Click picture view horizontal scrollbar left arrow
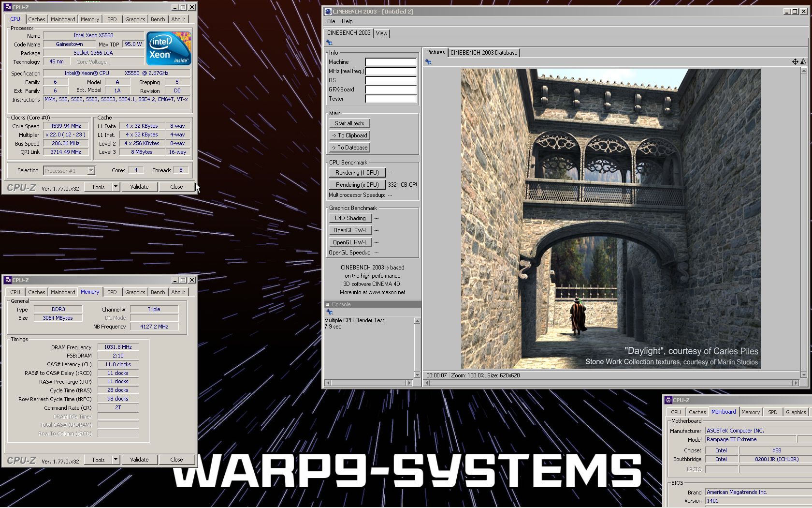Viewport: 812px width, 508px height. 427,383
